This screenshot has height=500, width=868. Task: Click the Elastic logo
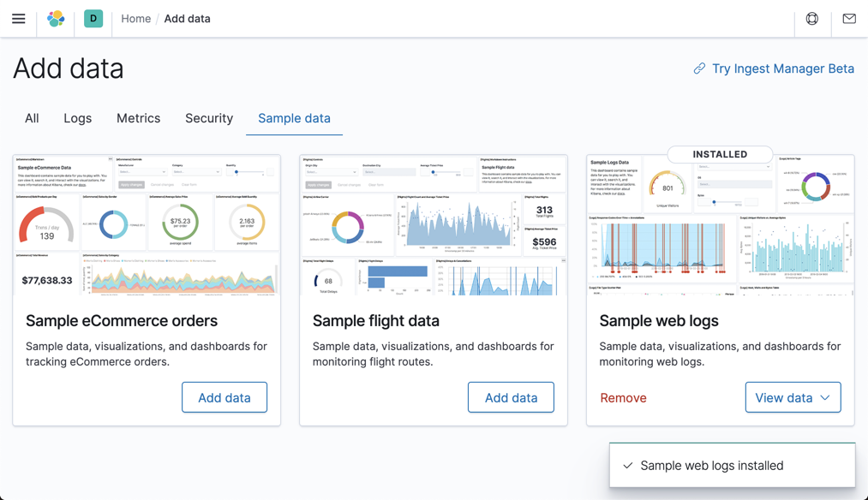tap(56, 18)
